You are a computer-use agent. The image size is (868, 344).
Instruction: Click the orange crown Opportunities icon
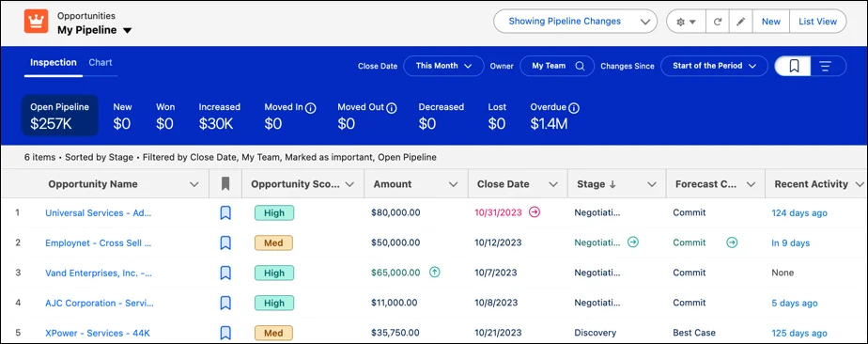(36, 22)
